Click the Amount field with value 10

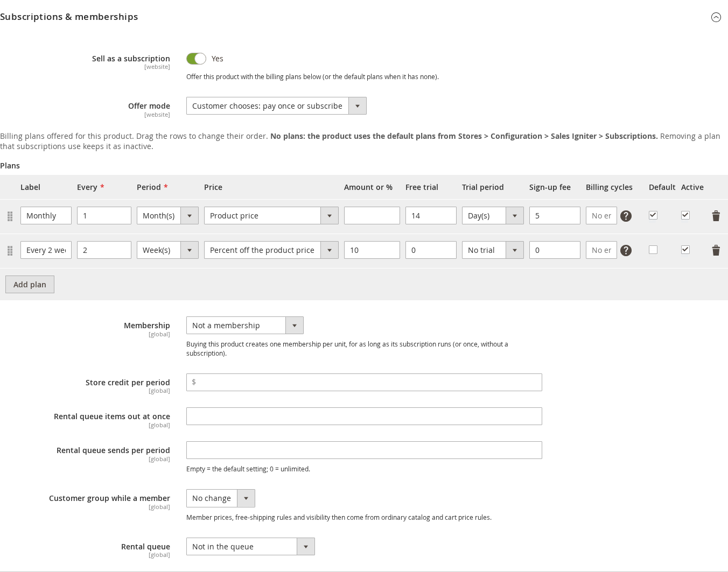click(372, 250)
